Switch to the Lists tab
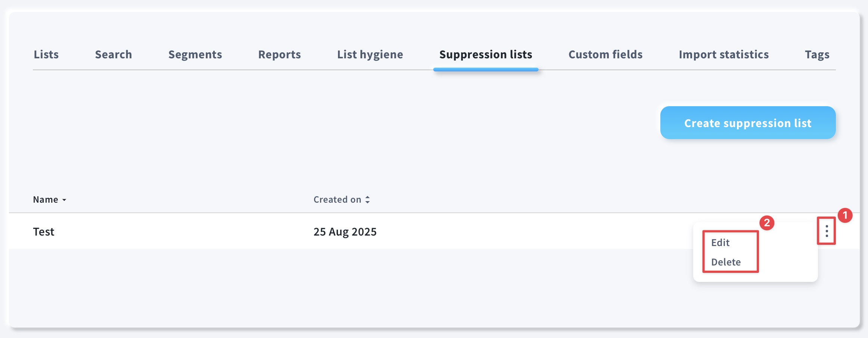Viewport: 868px width, 338px height. [x=46, y=55]
